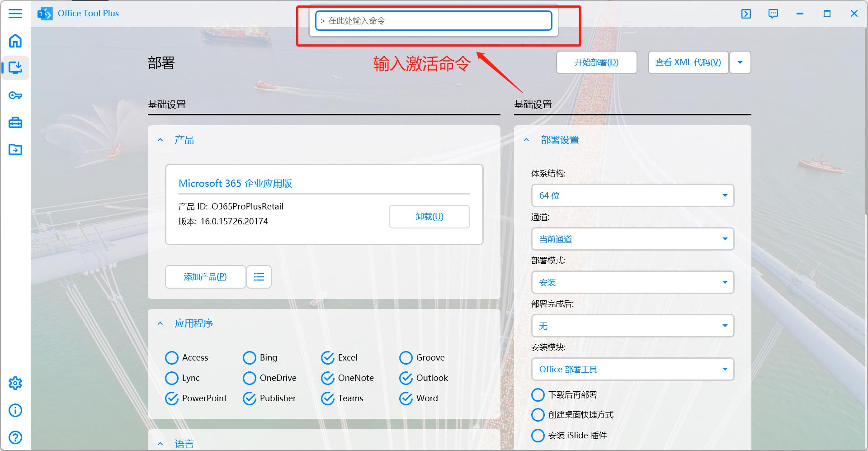The width and height of the screenshot is (868, 451).
Task: Open the 部署模式 dropdown
Action: tap(632, 282)
